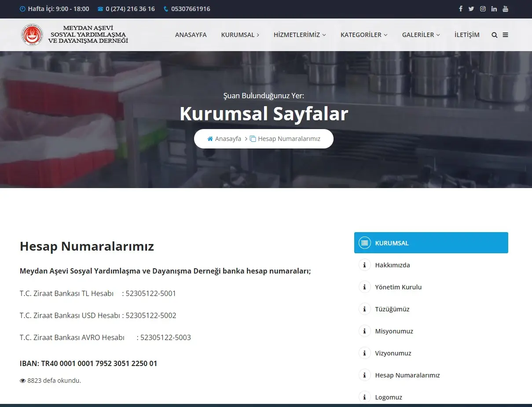Expand the GALERİLER dropdown menu
The height and width of the screenshot is (407, 532).
421,35
